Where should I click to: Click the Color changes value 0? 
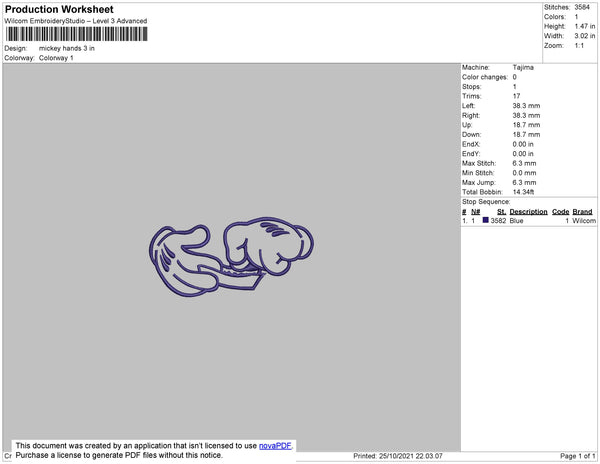[x=515, y=77]
